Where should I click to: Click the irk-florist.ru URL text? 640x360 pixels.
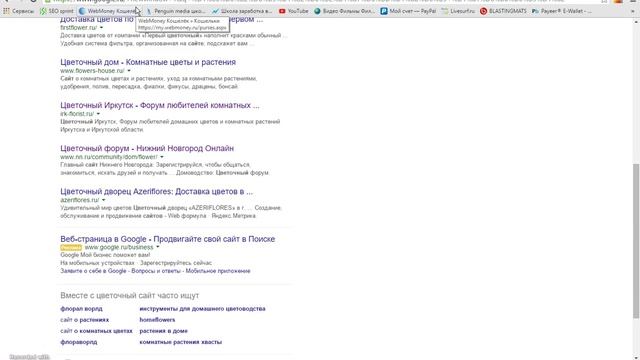click(x=77, y=114)
